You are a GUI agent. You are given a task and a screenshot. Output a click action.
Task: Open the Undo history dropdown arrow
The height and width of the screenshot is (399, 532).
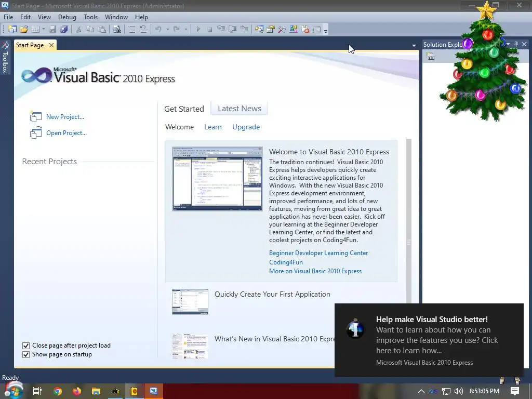168,30
